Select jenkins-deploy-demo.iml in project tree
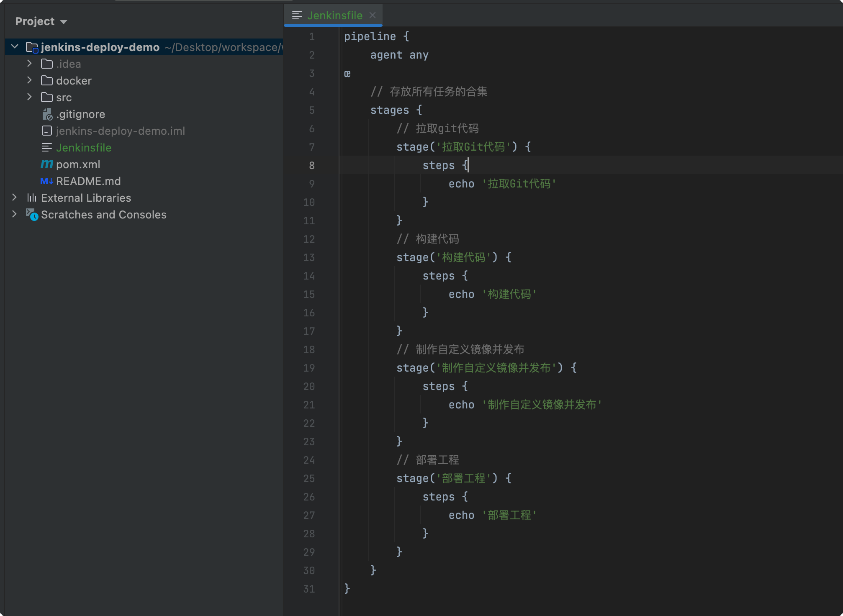Image resolution: width=843 pixels, height=616 pixels. (121, 131)
